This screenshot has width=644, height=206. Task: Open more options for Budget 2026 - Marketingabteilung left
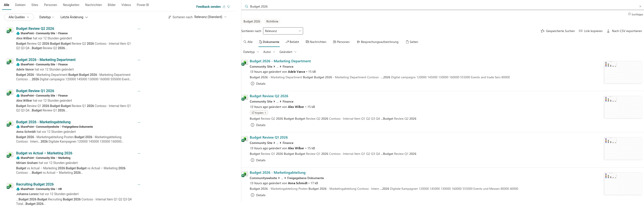click(x=139, y=123)
